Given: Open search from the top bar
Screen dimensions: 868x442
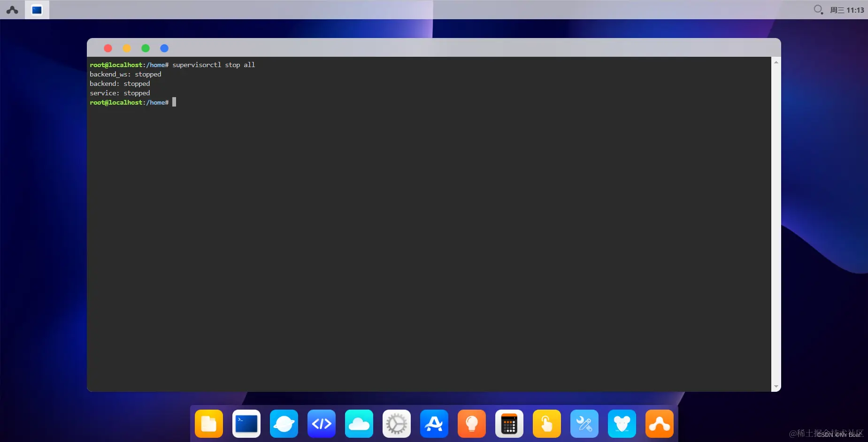Looking at the screenshot, I should [818, 9].
